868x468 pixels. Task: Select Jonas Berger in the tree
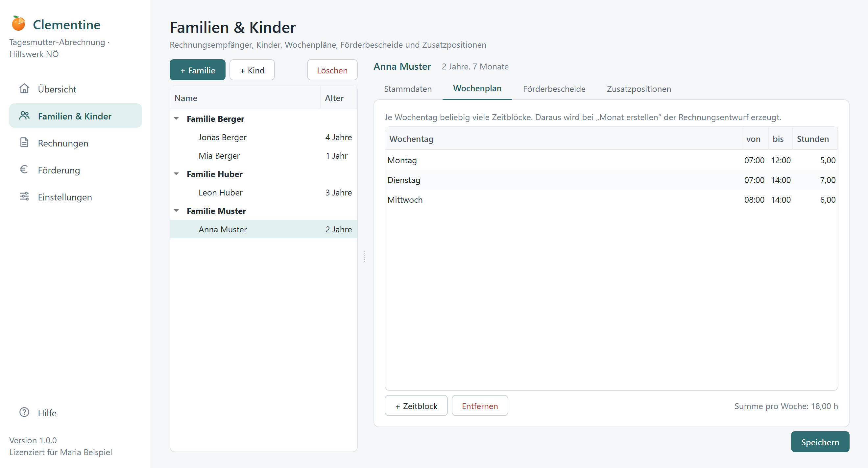(263, 137)
